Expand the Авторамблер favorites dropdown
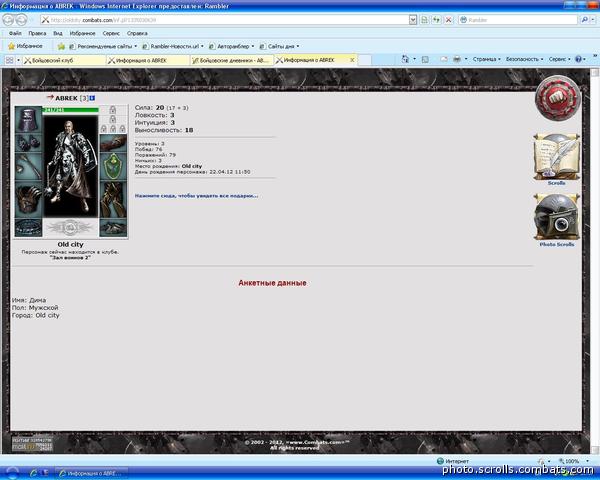This screenshot has height=480, width=600. tap(253, 46)
